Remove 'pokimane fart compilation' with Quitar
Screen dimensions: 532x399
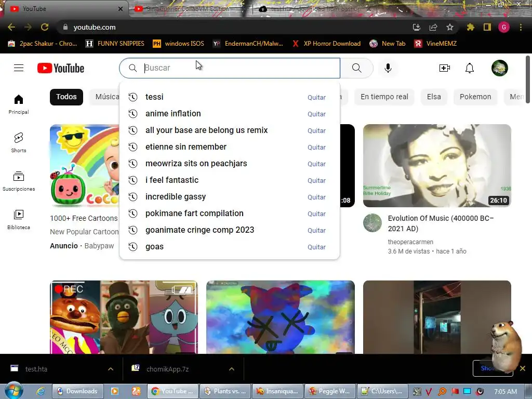pos(316,214)
